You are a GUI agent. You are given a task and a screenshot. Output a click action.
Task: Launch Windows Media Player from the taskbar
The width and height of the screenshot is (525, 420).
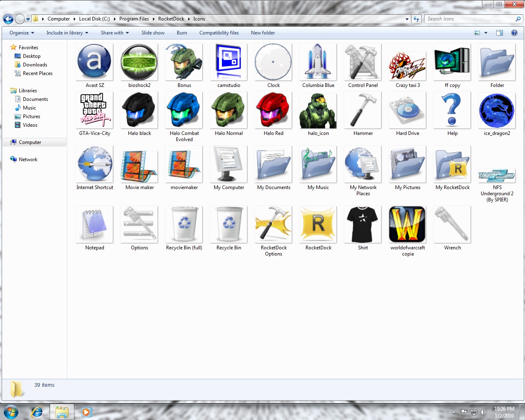[86, 412]
